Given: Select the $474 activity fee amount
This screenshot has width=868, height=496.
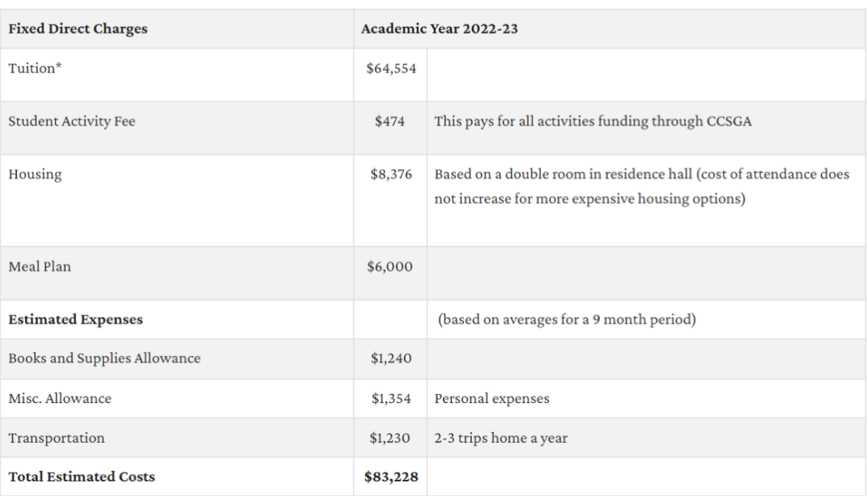Looking at the screenshot, I should [x=389, y=121].
